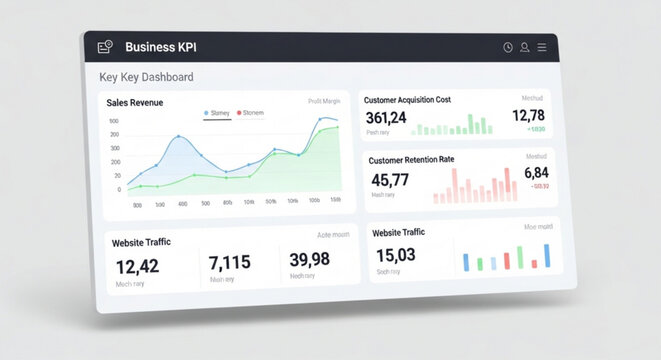This screenshot has width=661, height=360.
Task: Click the 6,84 value in Retention Rate card
Action: pyautogui.click(x=536, y=173)
